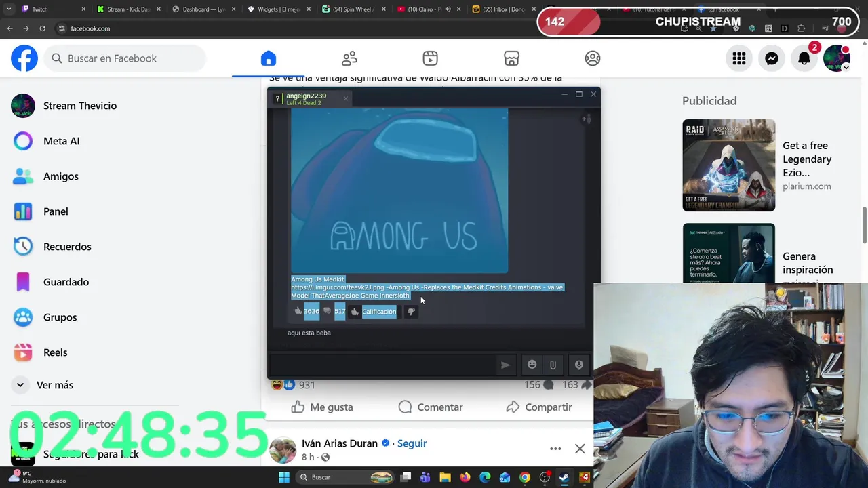Open the 156 comments count on the post
The height and width of the screenshot is (488, 868).
coord(538,385)
